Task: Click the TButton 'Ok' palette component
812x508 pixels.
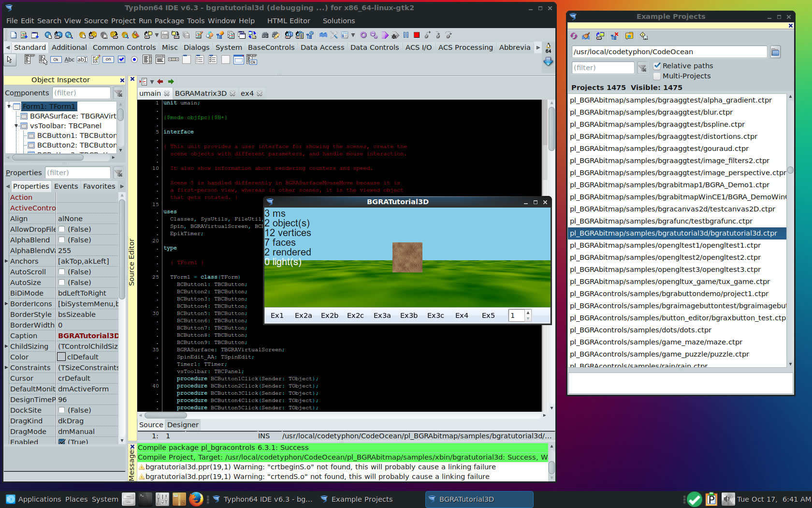Action: [x=56, y=60]
